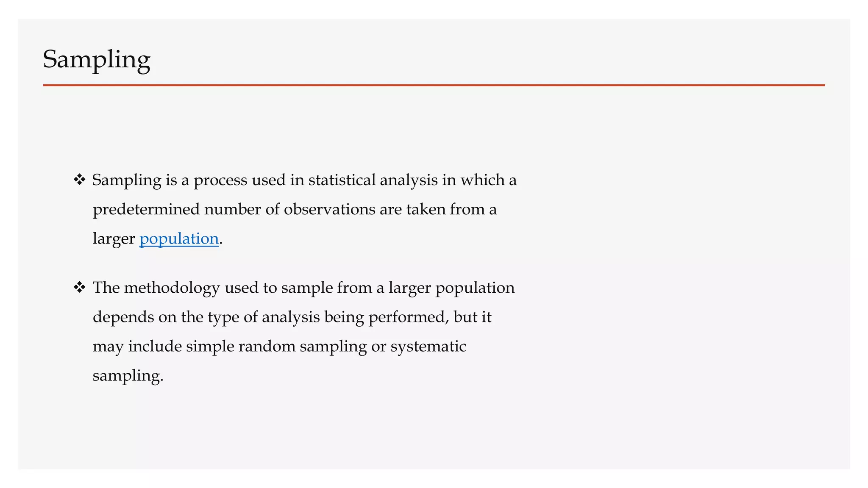Click the line starting 'may include simple random'
This screenshot has height=488, width=868.
pyautogui.click(x=279, y=346)
